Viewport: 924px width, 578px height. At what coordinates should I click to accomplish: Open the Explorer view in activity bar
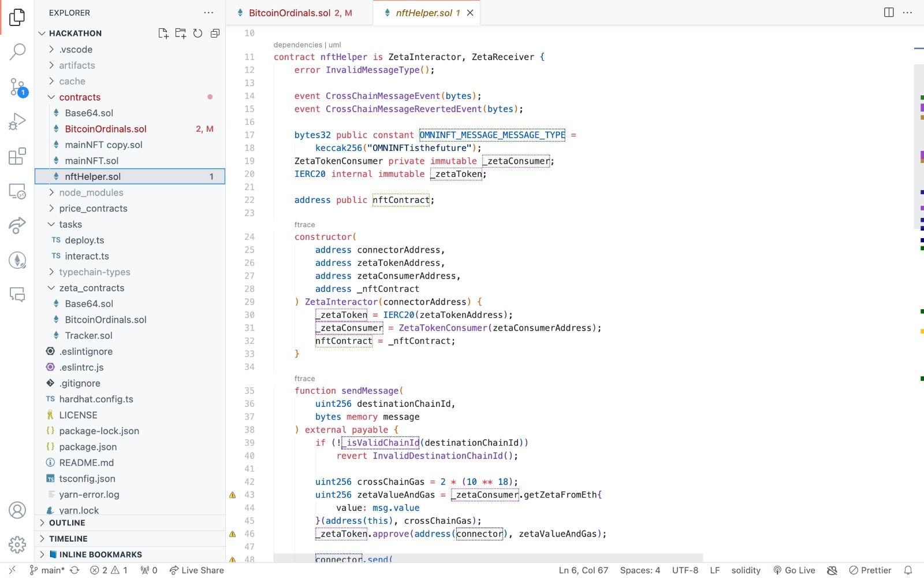tap(17, 17)
